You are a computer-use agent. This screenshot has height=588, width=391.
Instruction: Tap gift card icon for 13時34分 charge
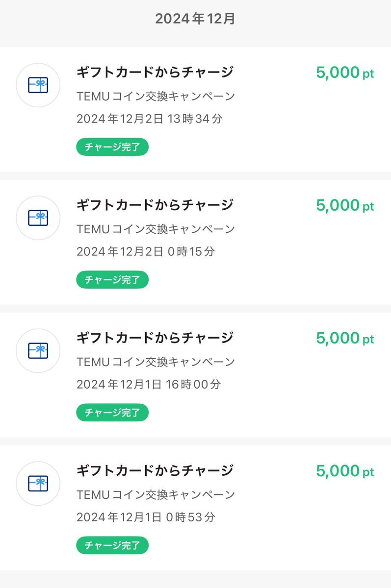point(38,85)
